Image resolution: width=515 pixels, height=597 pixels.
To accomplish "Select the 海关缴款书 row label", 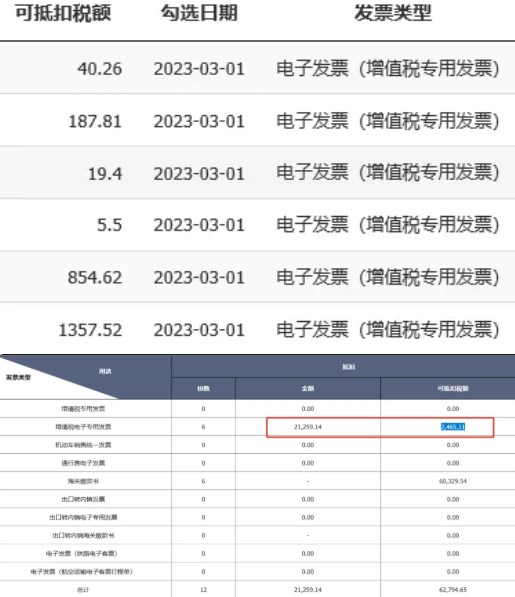I will (83, 481).
